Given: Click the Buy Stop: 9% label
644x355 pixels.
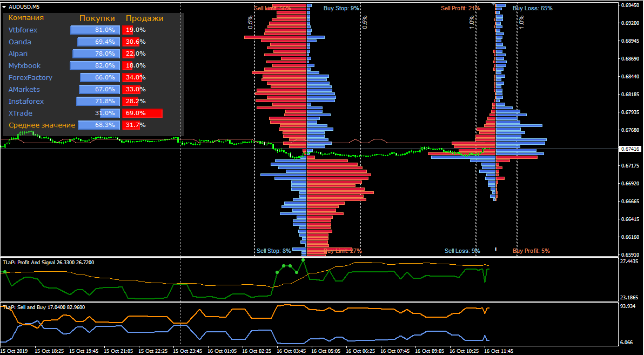Looking at the screenshot, I should pyautogui.click(x=341, y=8).
